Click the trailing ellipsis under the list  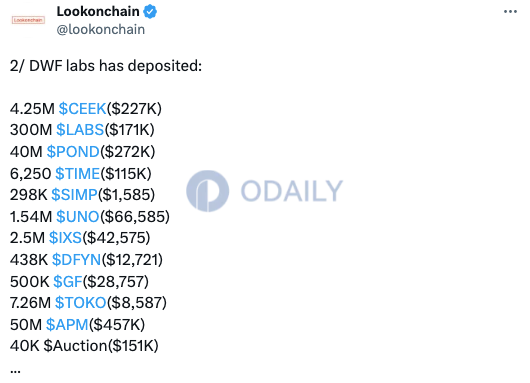tap(15, 371)
